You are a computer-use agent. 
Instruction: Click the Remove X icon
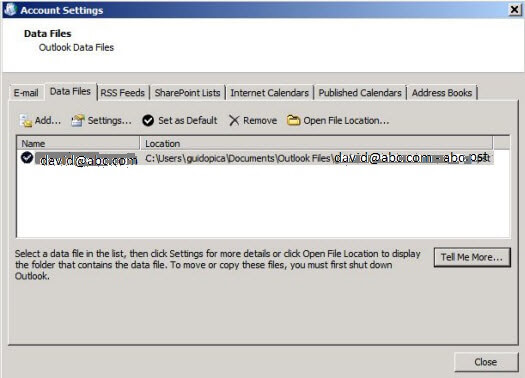pos(234,121)
